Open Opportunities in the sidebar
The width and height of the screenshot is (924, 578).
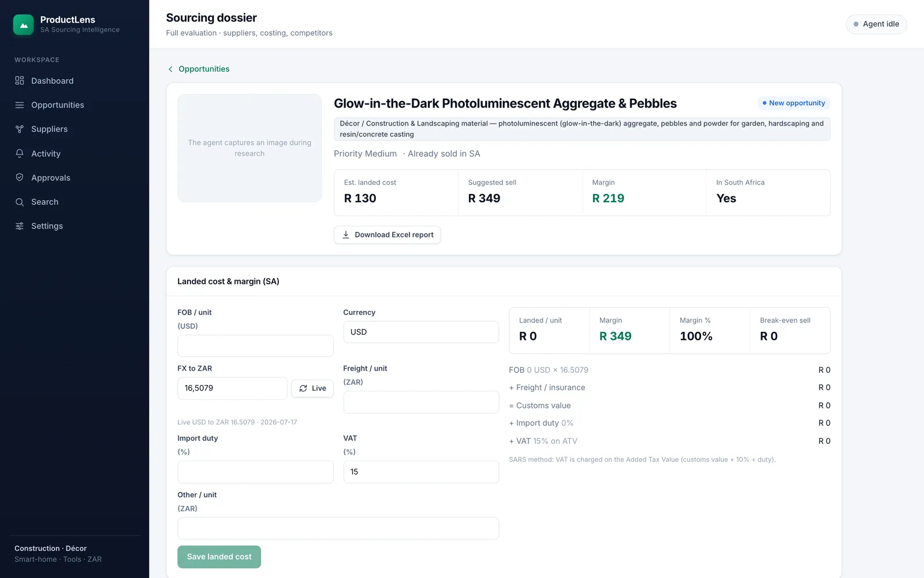(x=74, y=105)
